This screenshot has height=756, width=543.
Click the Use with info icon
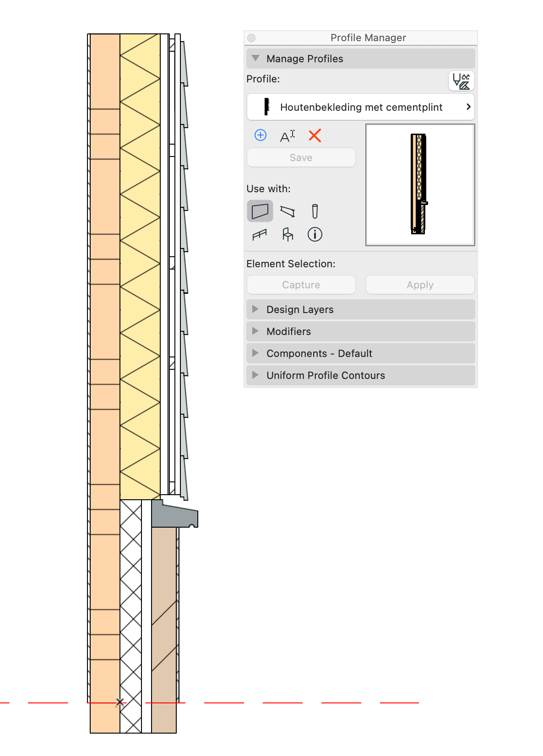tap(315, 234)
